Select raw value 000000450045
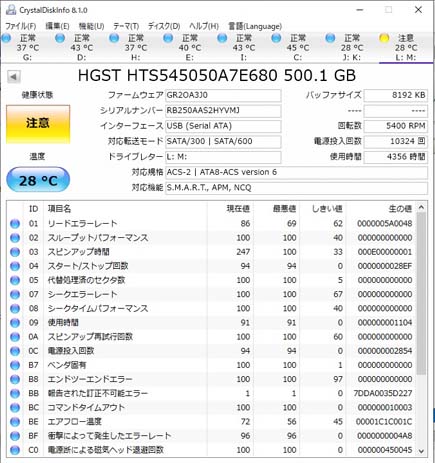The width and height of the screenshot is (435, 463). (385, 450)
